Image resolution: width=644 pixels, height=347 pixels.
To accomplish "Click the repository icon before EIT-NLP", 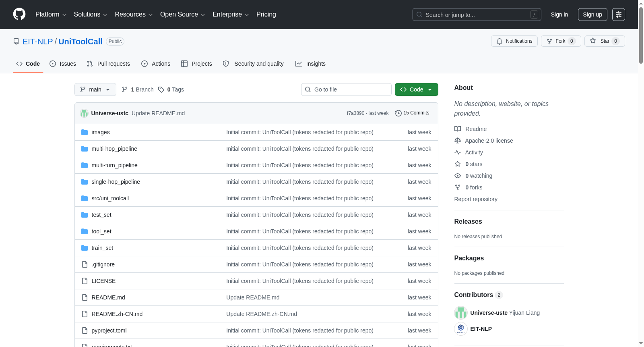I will coord(16,42).
